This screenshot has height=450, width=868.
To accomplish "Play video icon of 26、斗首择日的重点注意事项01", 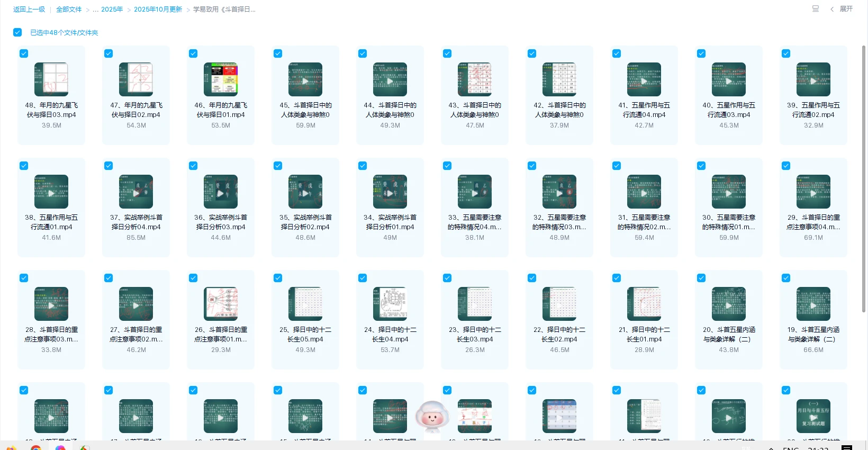I will pyautogui.click(x=221, y=304).
